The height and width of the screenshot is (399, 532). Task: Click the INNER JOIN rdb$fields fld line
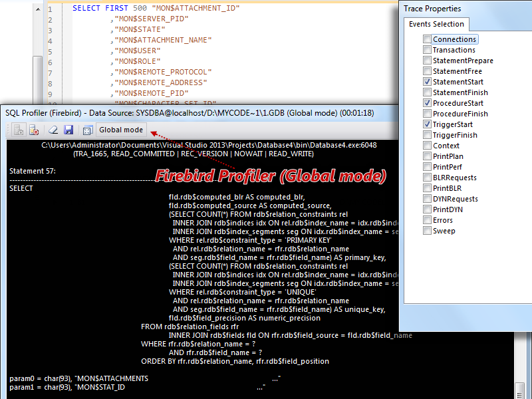point(291,336)
